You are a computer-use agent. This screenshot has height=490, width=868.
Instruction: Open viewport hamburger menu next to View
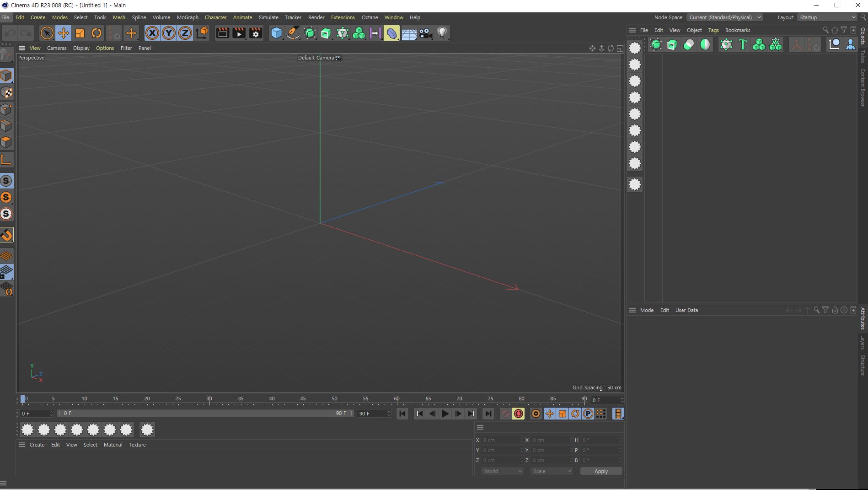(x=21, y=48)
